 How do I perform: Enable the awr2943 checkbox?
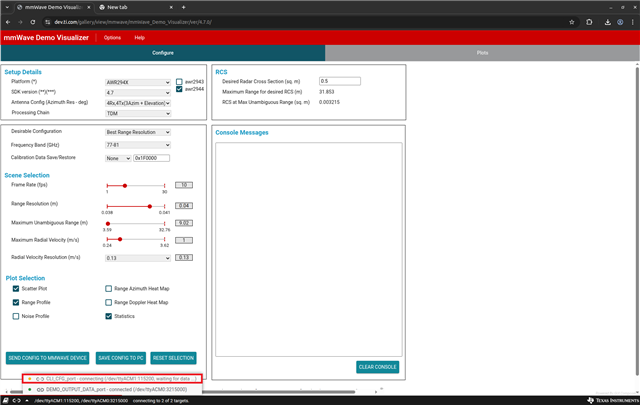179,82
